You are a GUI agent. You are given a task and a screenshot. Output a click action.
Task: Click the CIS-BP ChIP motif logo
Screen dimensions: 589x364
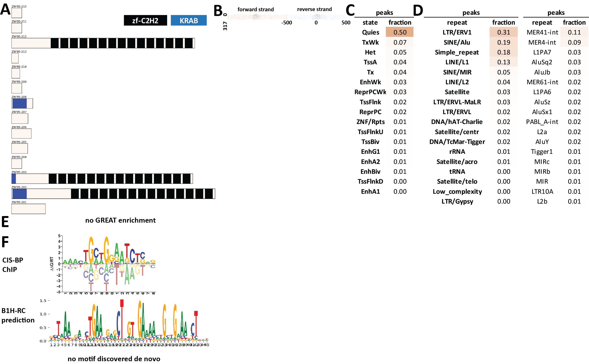click(x=108, y=264)
